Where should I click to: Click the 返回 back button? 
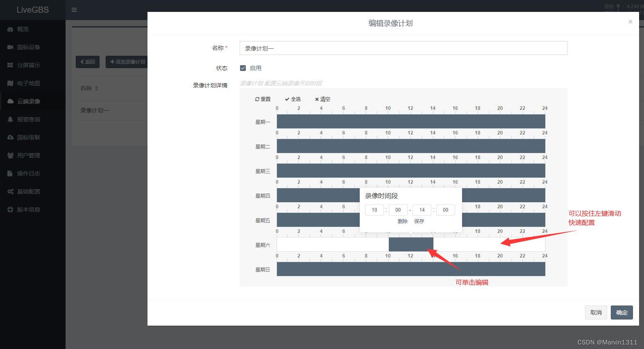click(88, 62)
